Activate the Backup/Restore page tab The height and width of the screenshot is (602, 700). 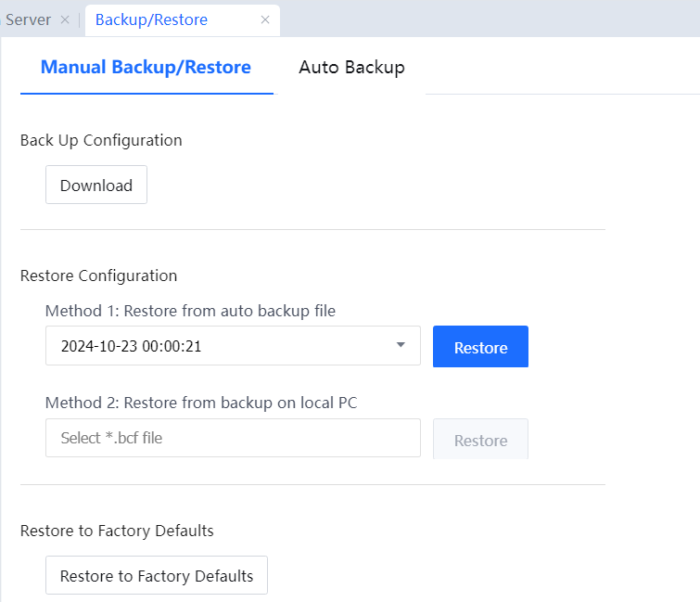point(151,19)
